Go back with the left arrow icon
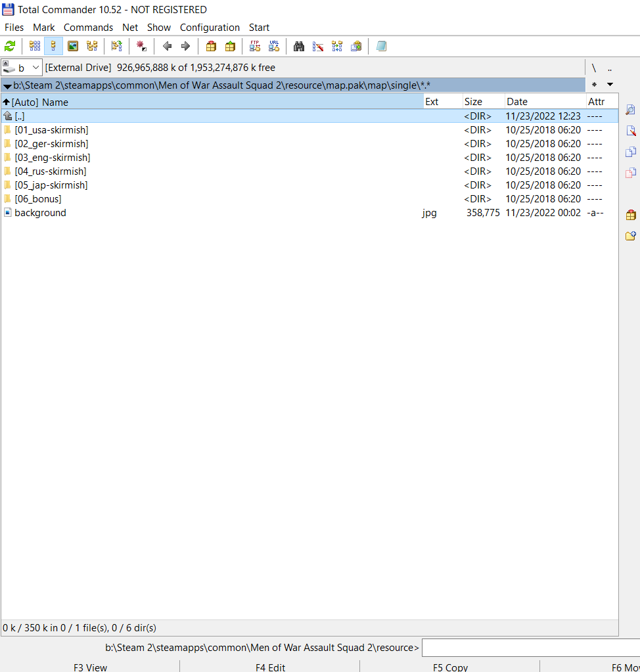The height and width of the screenshot is (672, 640). coord(167,46)
